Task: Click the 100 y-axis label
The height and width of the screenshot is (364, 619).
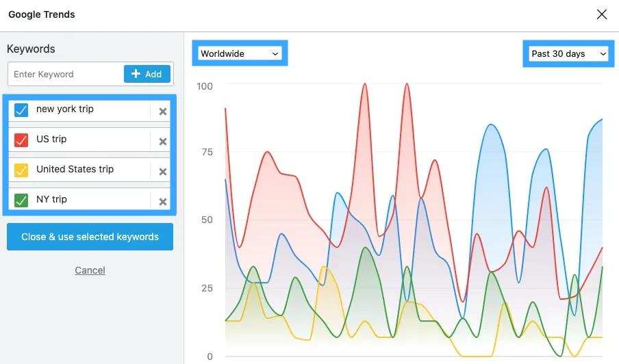Action: pyautogui.click(x=205, y=86)
